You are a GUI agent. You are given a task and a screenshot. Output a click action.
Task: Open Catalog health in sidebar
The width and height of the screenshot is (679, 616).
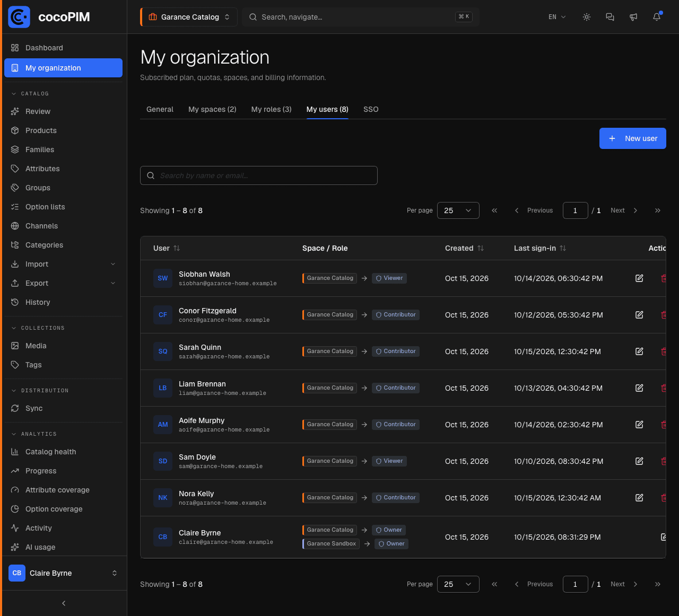click(x=64, y=452)
